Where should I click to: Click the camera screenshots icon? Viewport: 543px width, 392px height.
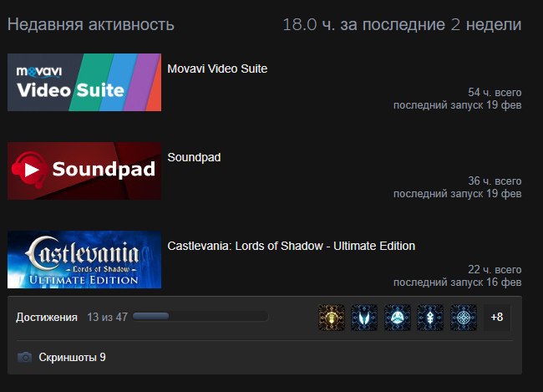pos(24,357)
